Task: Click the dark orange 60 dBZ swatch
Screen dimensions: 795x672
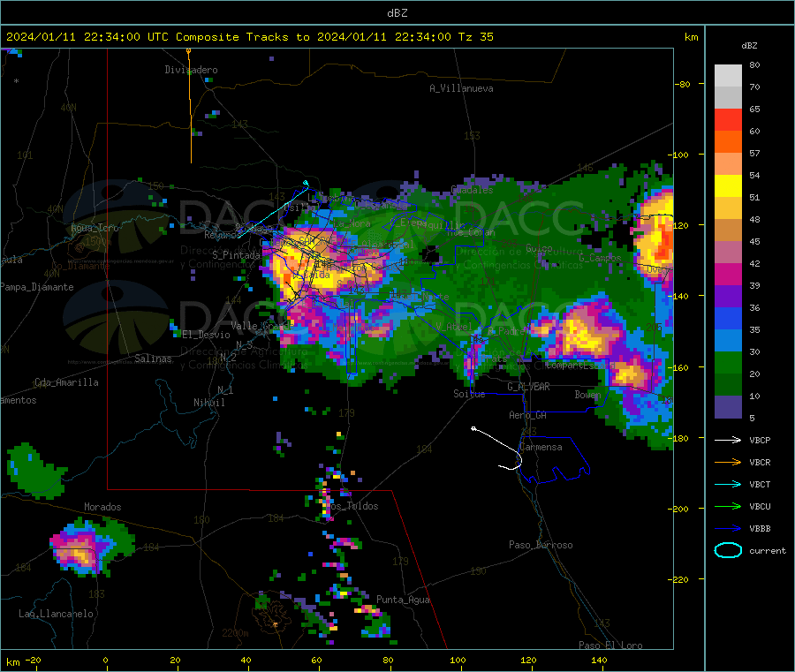Action: coord(728,142)
